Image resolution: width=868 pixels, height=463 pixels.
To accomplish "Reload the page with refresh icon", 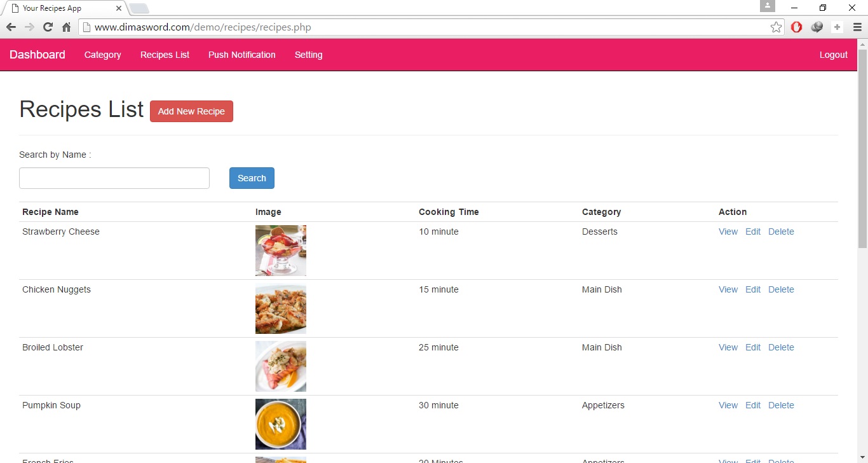I will pos(48,27).
